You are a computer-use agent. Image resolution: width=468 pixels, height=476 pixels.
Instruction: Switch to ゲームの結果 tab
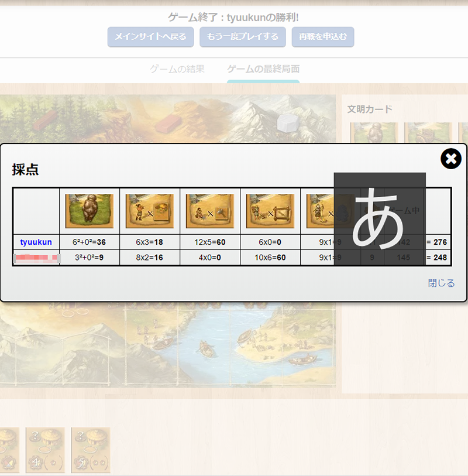tap(177, 69)
